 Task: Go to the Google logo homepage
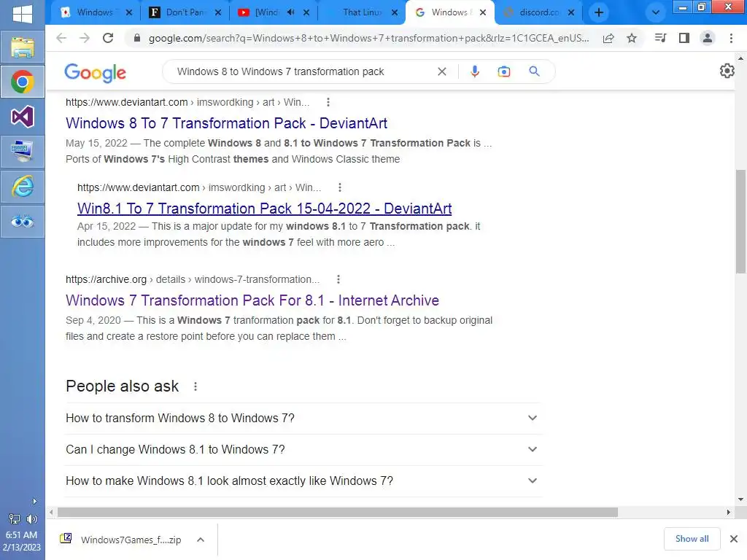coord(96,72)
